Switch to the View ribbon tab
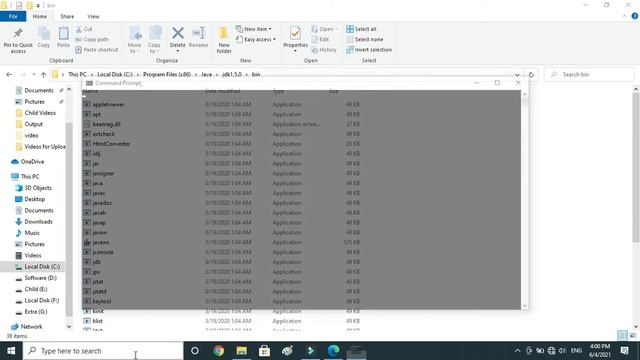This screenshot has width=640, height=360. coord(93,16)
